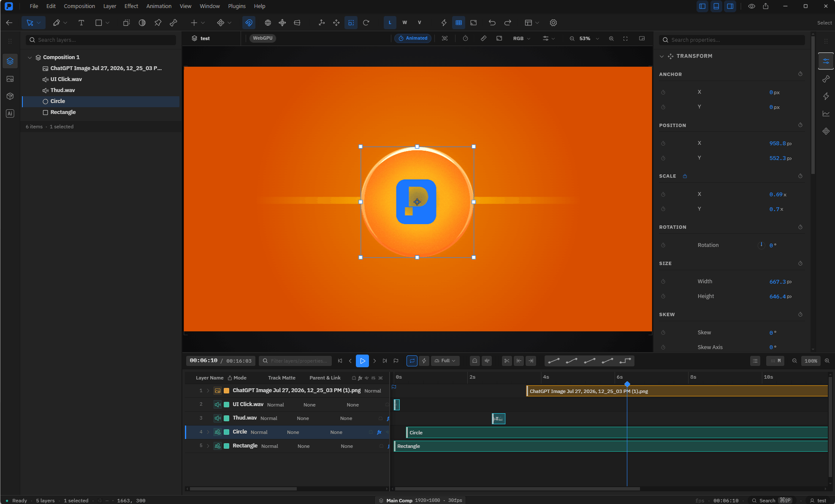The width and height of the screenshot is (835, 504).
Task: Open the File menu
Action: point(34,6)
